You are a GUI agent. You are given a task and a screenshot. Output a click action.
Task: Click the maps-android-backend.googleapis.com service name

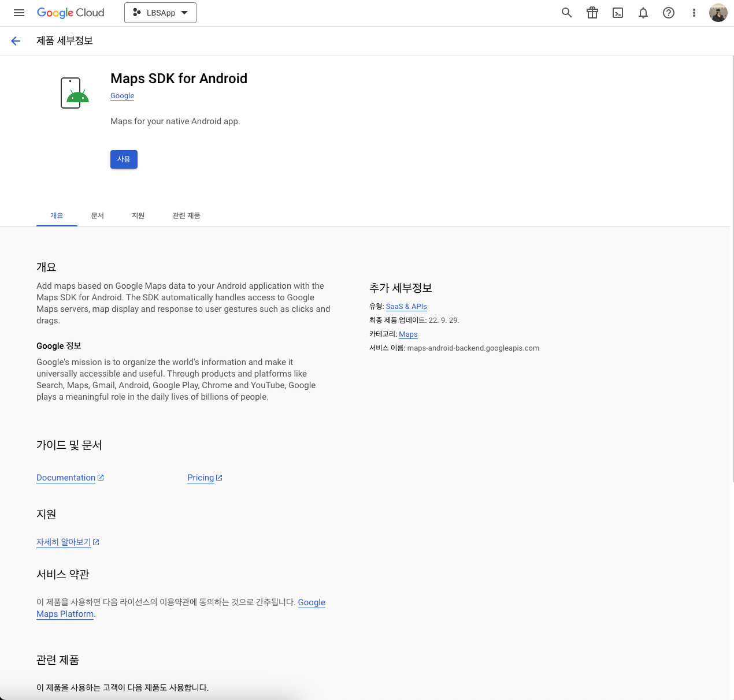pyautogui.click(x=473, y=348)
